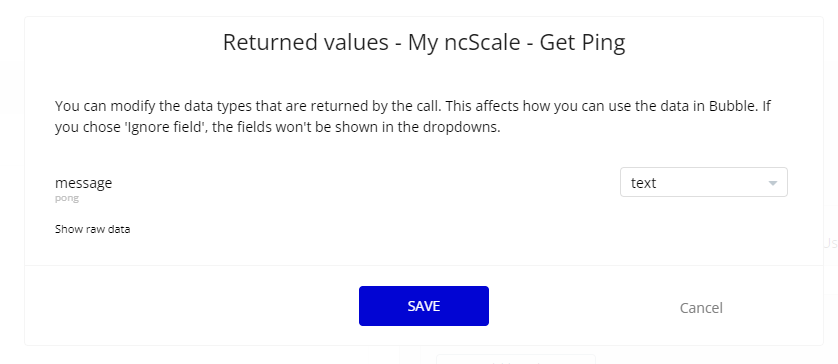This screenshot has width=838, height=364.
Task: Cancel the returned values dialog
Action: tap(701, 307)
